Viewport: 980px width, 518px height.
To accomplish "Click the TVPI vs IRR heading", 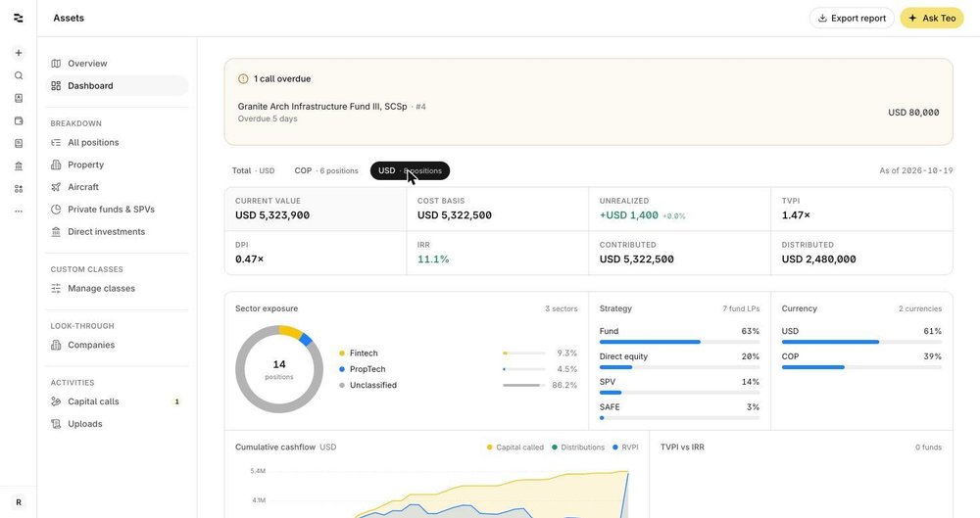I will [x=682, y=447].
